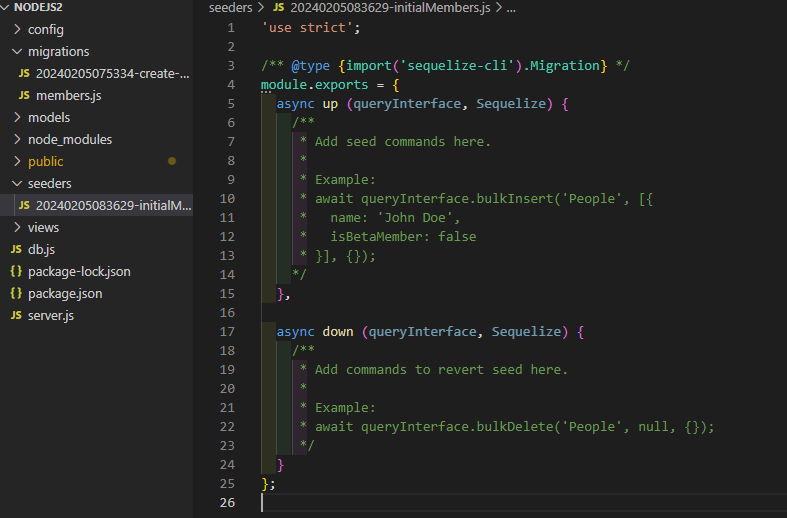Open server.js from the explorer
The height and width of the screenshot is (518, 787).
[51, 315]
